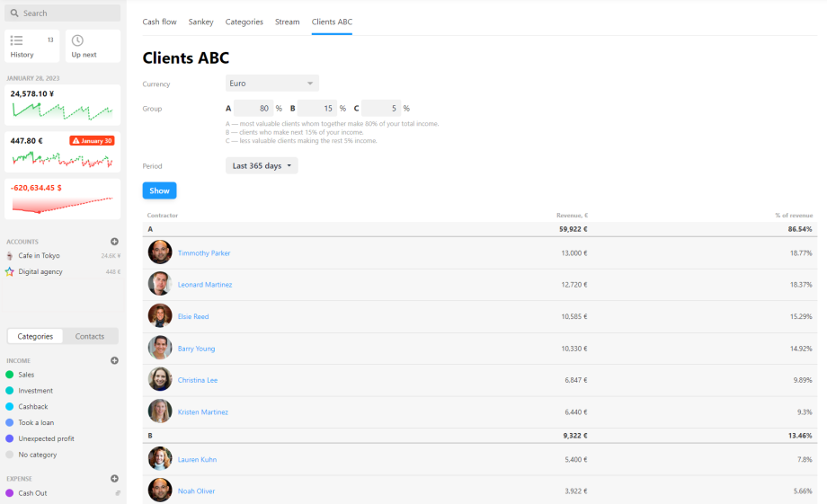Add a new account with plus icon
The image size is (827, 504).
pos(114,242)
